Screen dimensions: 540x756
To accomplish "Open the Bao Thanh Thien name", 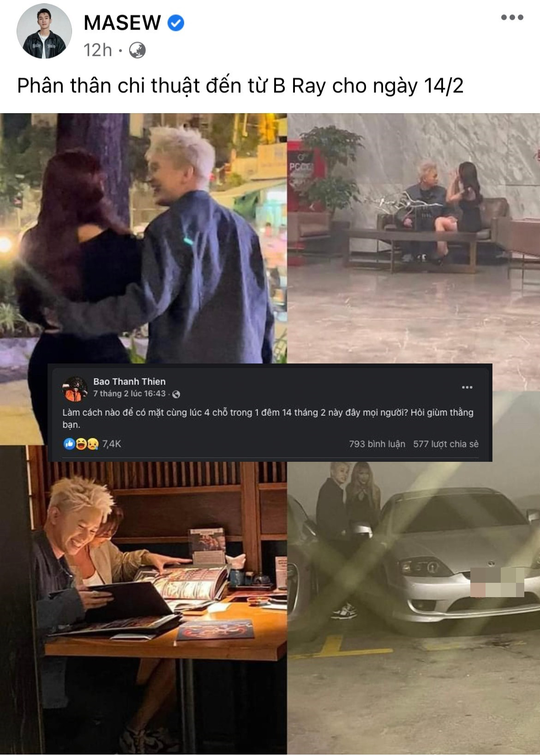I will pos(129,381).
